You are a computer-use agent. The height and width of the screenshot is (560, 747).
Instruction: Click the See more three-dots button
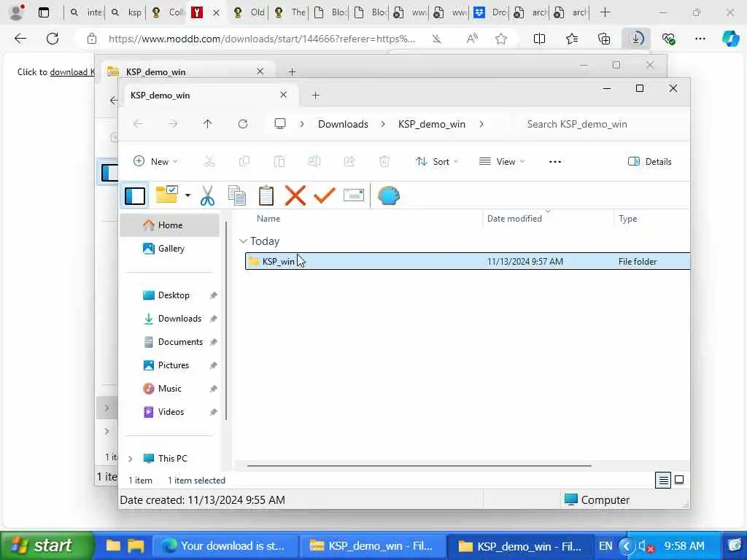555,161
